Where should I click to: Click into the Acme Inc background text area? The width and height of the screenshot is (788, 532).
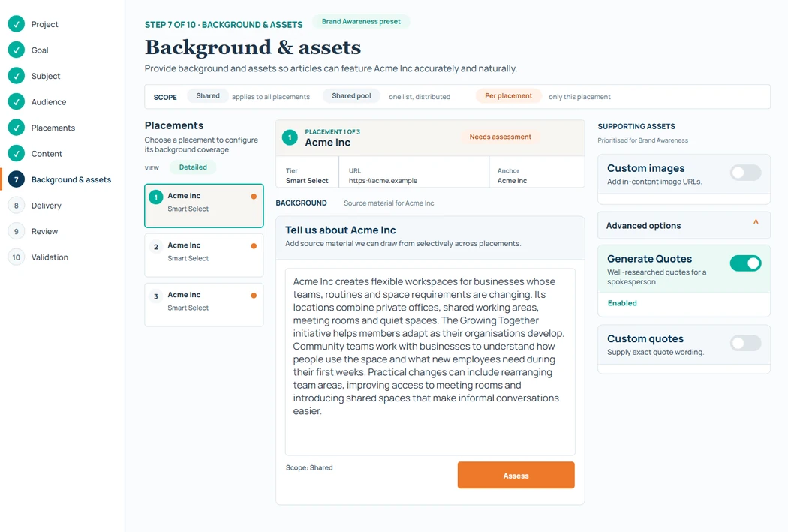(430, 362)
